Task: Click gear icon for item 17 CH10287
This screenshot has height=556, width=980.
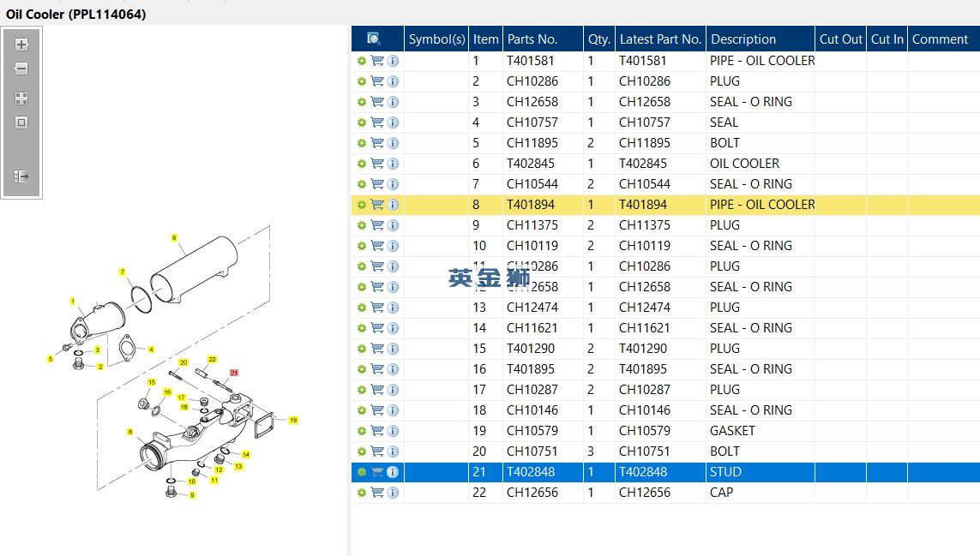Action: click(x=361, y=390)
